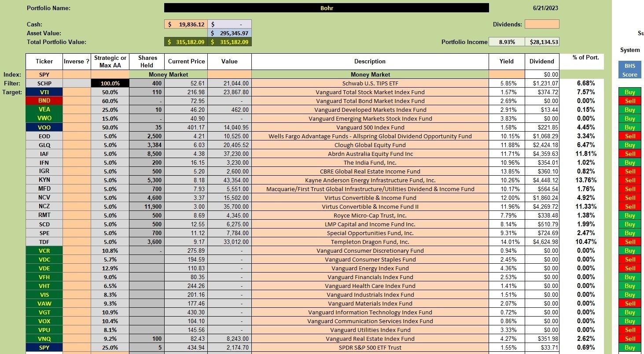Select the cash value 19,836.12 cell

point(186,24)
